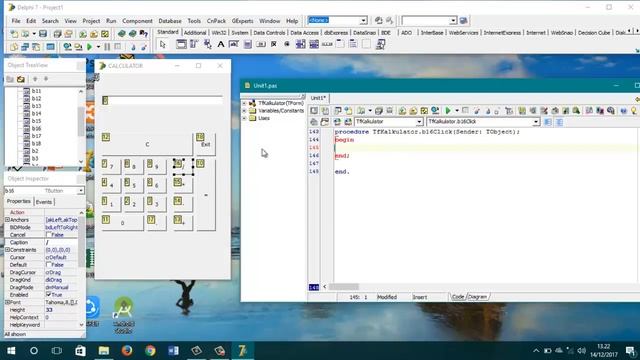Expand the Anchors property
This screenshot has height=360, width=640.
[x=7, y=220]
